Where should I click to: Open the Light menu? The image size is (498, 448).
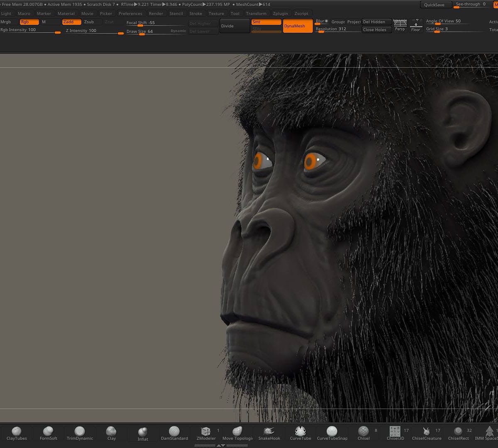point(6,14)
